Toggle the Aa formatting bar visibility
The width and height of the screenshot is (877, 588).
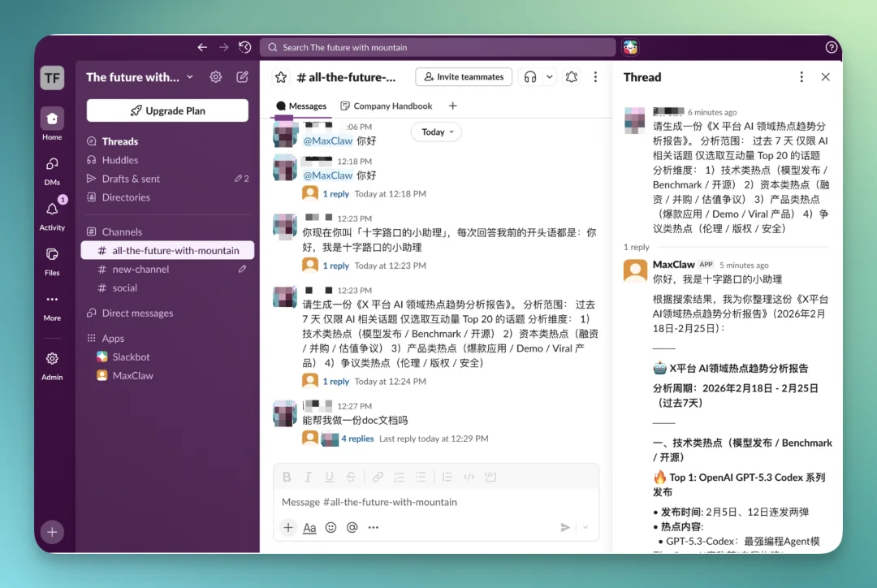coord(309,527)
